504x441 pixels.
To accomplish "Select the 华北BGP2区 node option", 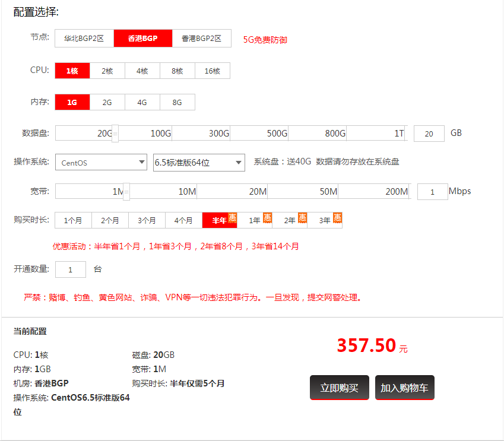I will pyautogui.click(x=84, y=39).
